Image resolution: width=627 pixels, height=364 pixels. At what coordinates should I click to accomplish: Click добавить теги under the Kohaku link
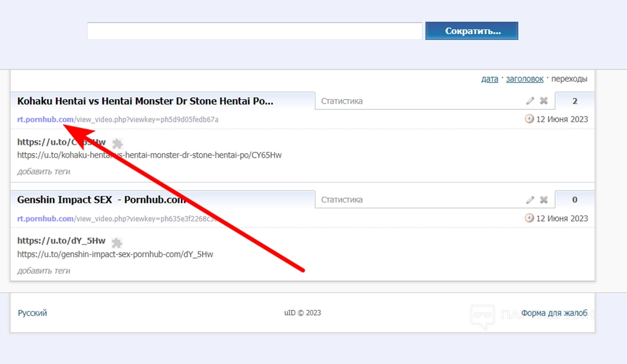pyautogui.click(x=44, y=172)
